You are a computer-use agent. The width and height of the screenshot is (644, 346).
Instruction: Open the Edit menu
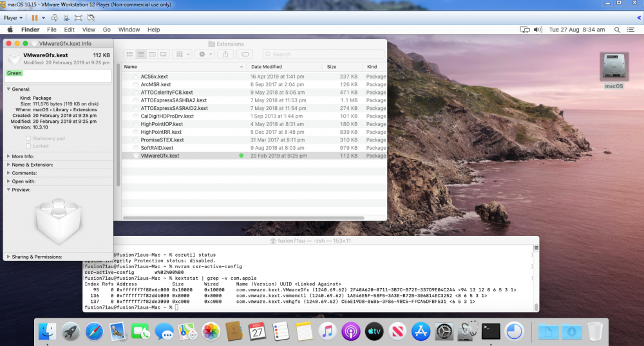coord(70,30)
